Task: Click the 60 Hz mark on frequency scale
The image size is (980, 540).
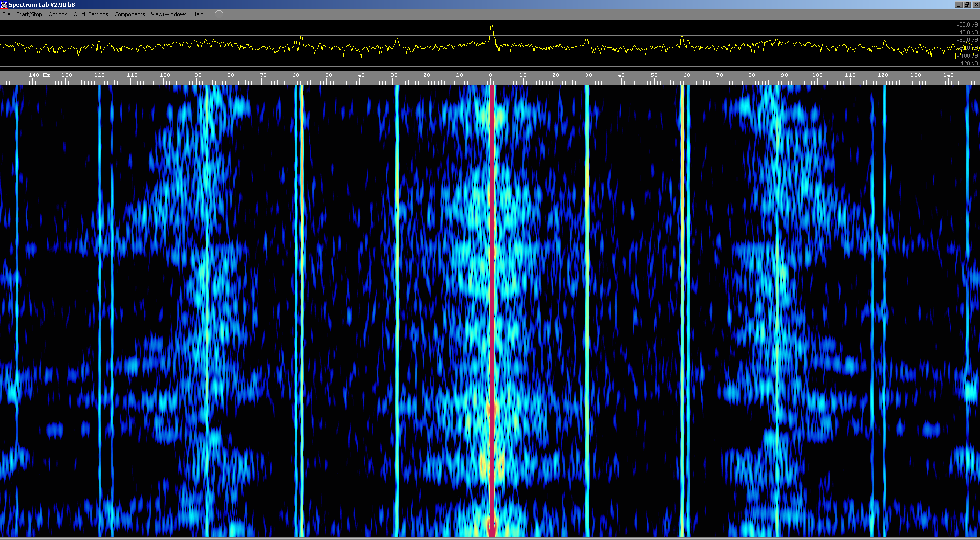Action: click(687, 75)
